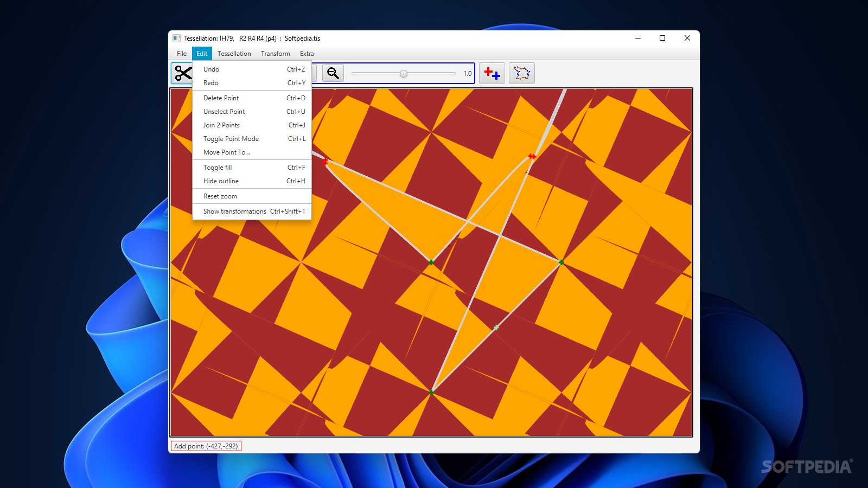The width and height of the screenshot is (868, 488).
Task: Select the scissors cut tool
Action: pos(183,73)
